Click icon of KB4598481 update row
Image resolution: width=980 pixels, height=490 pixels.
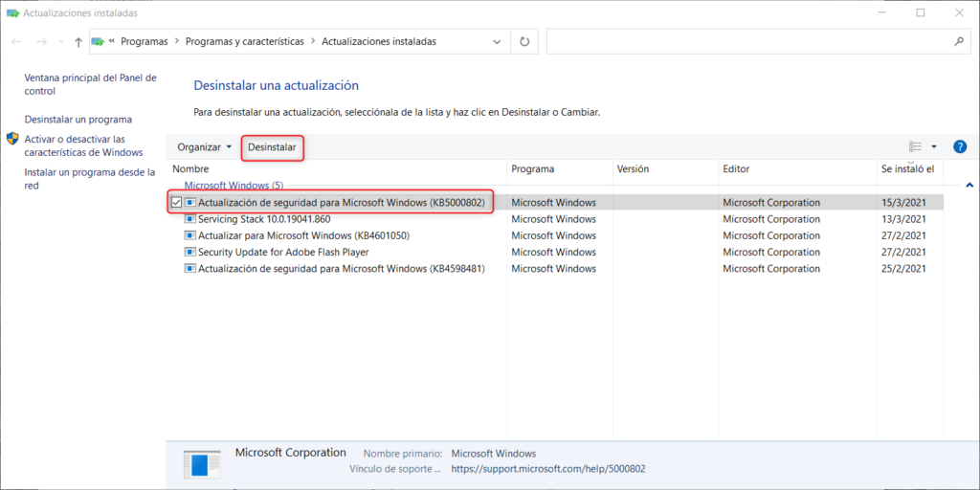(190, 269)
